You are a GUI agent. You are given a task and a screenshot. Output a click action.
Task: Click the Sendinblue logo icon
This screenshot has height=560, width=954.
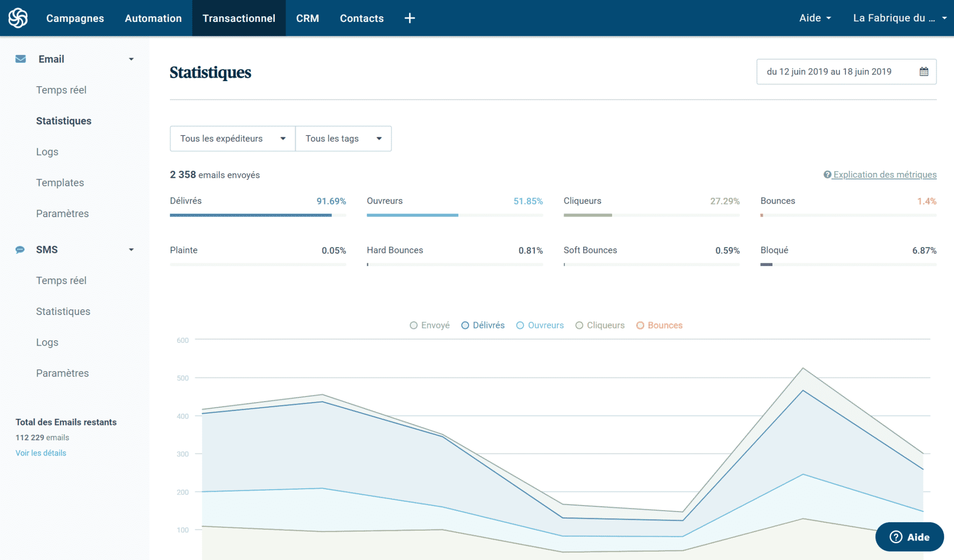[x=18, y=18]
